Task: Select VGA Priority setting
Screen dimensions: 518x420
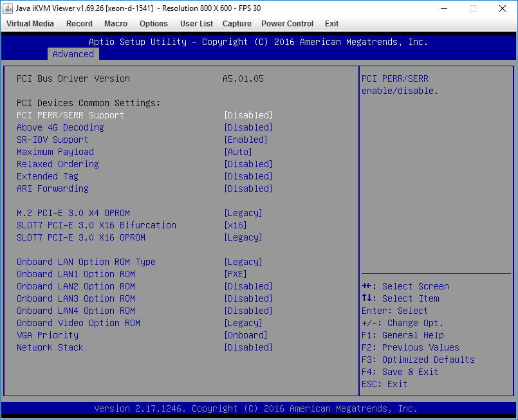Action: (48, 335)
